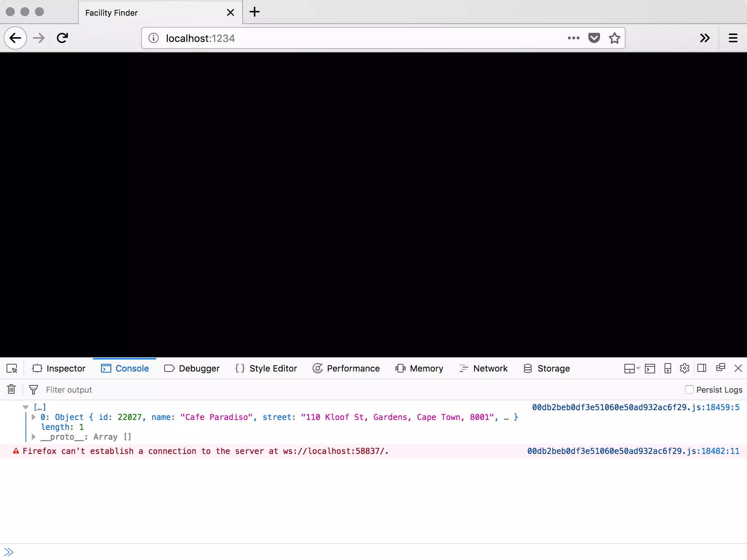Reload the current page
Screen dimensions: 747x560
coord(62,38)
